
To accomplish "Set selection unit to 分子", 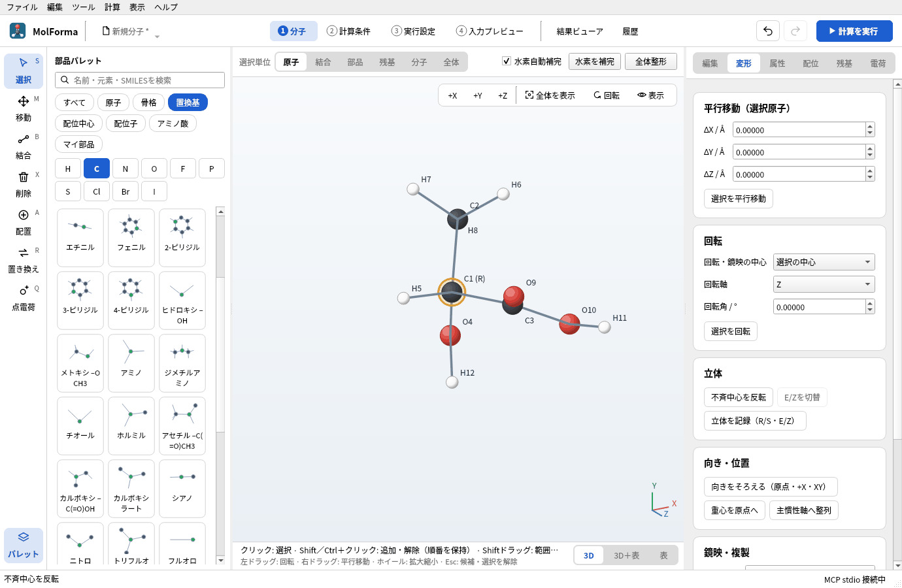I will click(x=419, y=62).
